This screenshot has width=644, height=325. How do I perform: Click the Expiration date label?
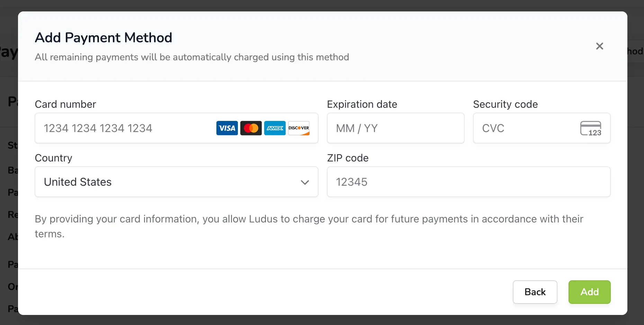[x=362, y=104]
